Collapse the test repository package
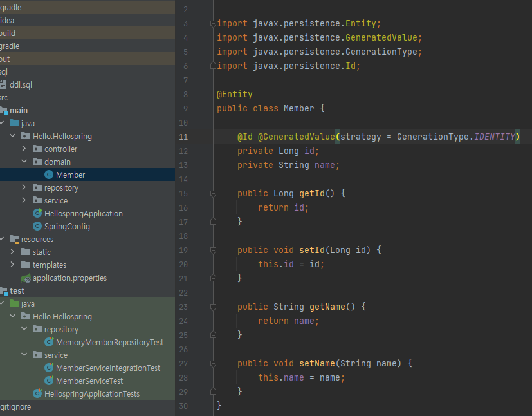This screenshot has width=532, height=416. [x=24, y=329]
